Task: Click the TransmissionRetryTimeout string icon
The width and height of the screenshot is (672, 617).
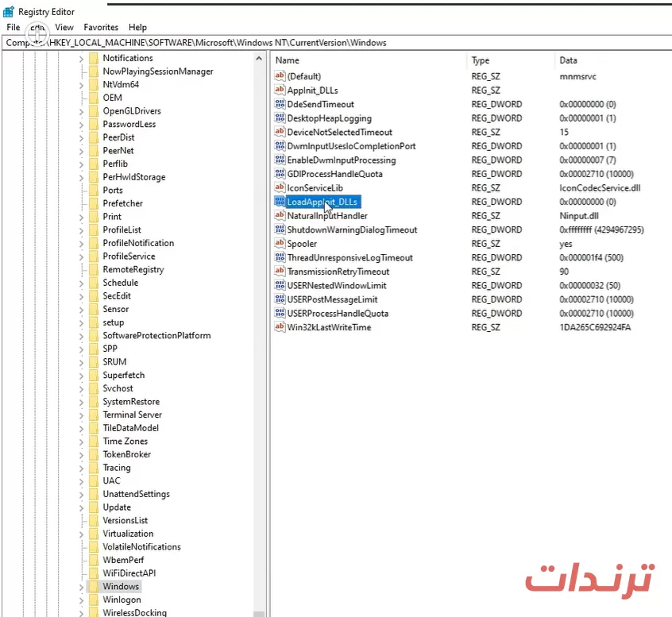Action: coord(280,272)
